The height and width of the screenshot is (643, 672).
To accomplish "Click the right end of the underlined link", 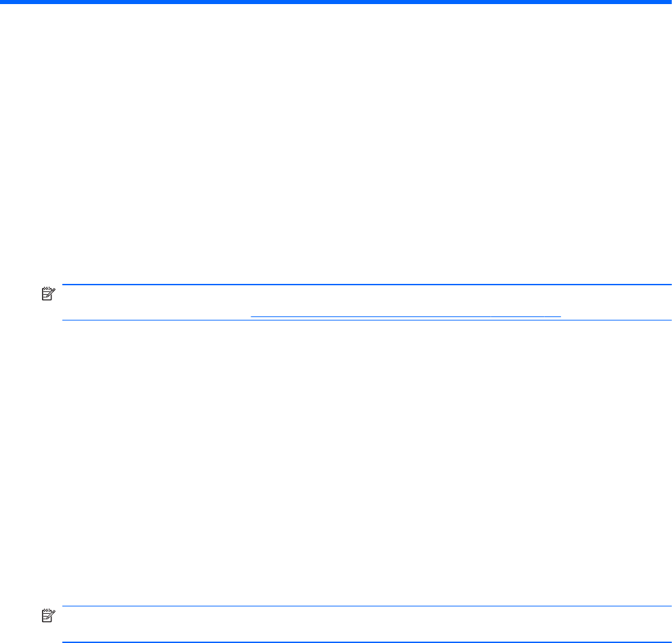I will (x=560, y=316).
